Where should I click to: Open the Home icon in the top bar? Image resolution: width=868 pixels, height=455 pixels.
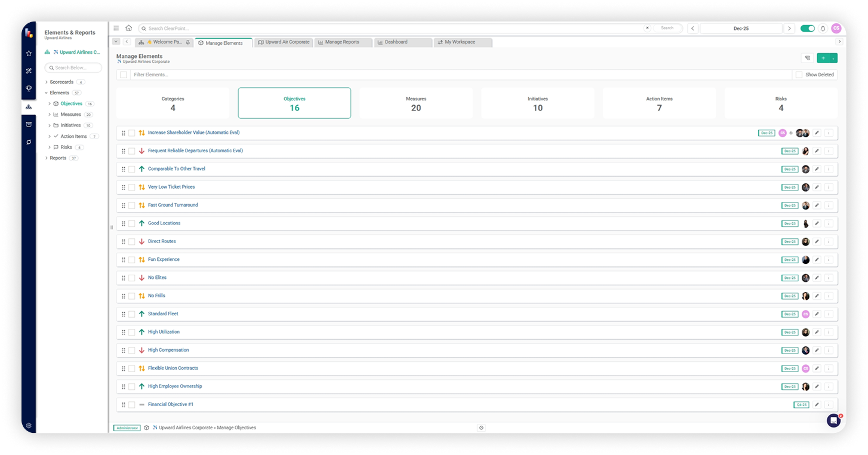pyautogui.click(x=128, y=28)
